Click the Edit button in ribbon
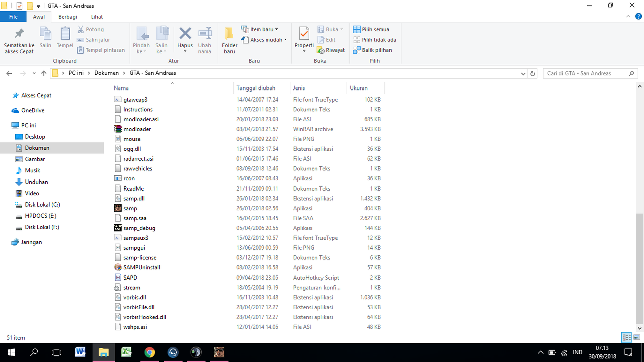This screenshot has height=362, width=644. (326, 40)
